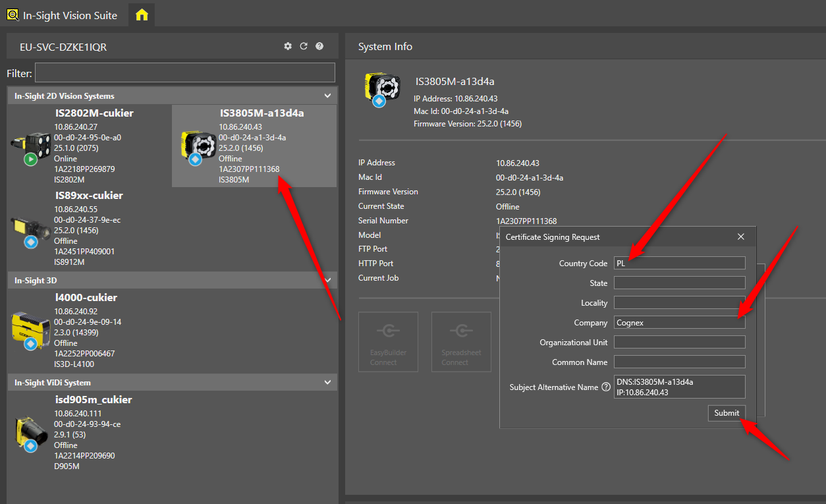Click the Filter input field
The image size is (826, 504).
[x=184, y=72]
